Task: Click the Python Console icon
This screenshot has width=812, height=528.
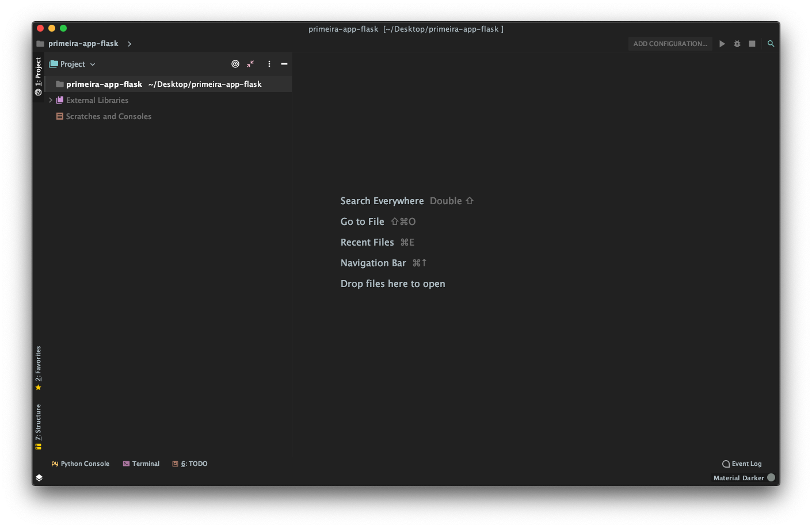Action: pyautogui.click(x=55, y=464)
